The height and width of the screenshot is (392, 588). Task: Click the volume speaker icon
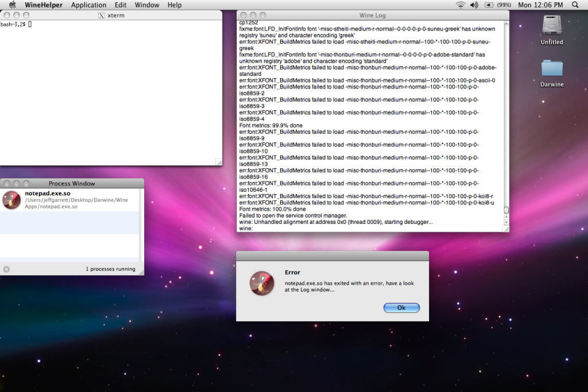[x=474, y=5]
